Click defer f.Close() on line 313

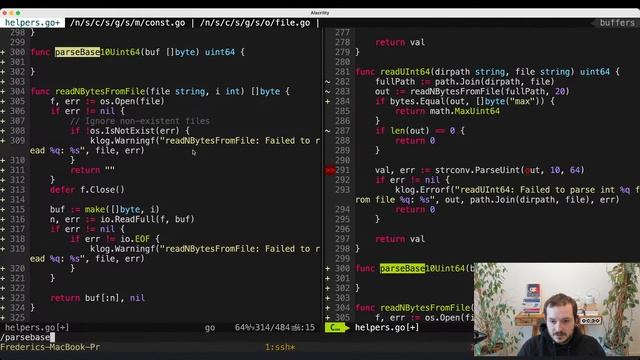pyautogui.click(x=87, y=190)
